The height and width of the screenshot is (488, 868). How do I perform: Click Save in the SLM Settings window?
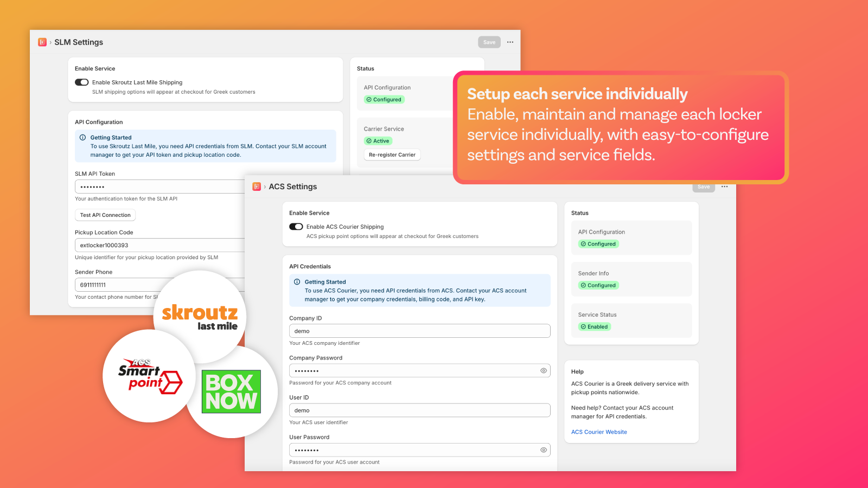(x=489, y=42)
